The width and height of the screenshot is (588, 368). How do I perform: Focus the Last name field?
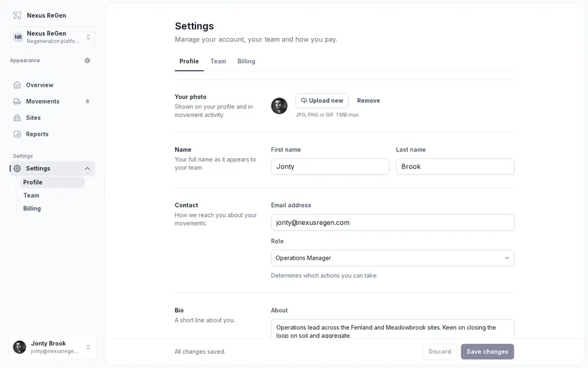coord(455,166)
